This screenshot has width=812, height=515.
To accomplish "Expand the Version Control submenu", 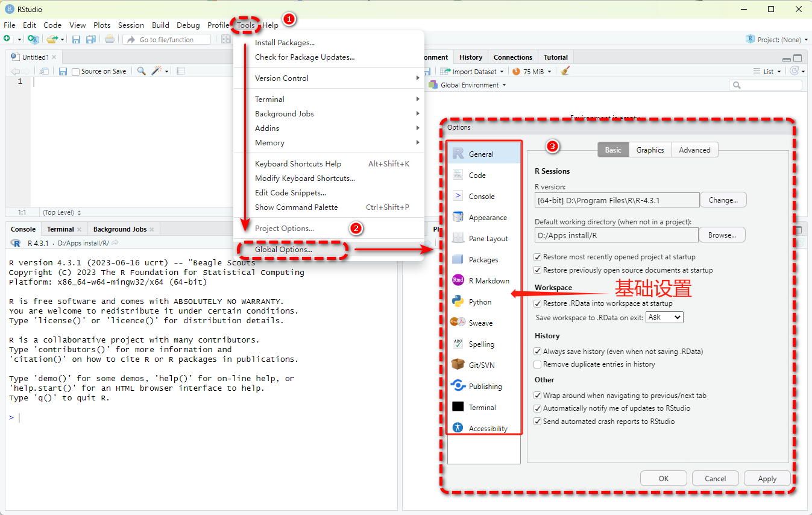I will coord(329,78).
